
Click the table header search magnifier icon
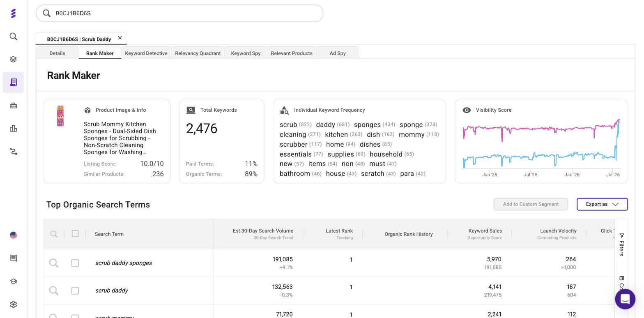[x=54, y=234]
